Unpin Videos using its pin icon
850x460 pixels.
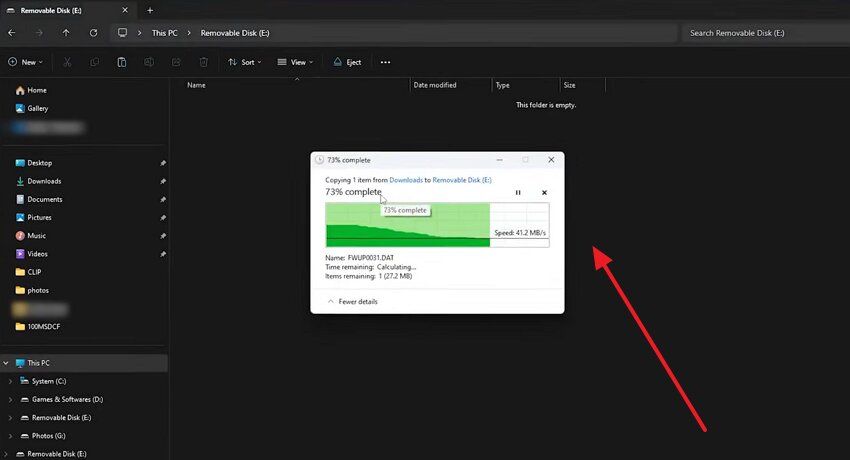163,254
